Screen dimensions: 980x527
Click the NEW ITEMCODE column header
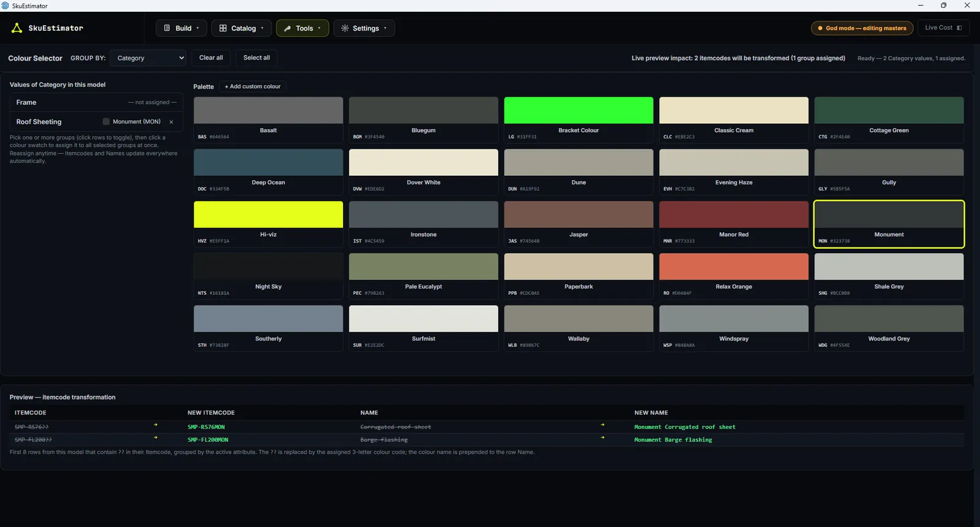coord(211,413)
